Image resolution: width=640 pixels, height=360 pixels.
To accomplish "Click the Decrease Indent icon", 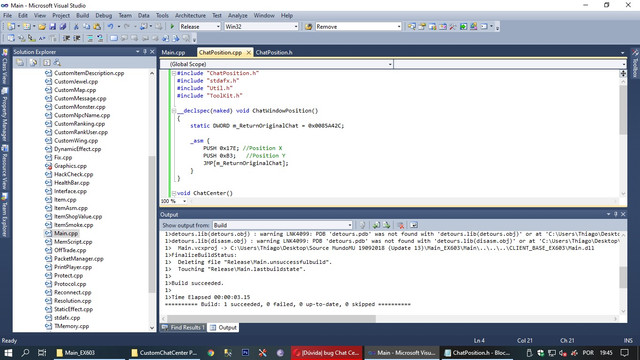I will tap(66, 38).
